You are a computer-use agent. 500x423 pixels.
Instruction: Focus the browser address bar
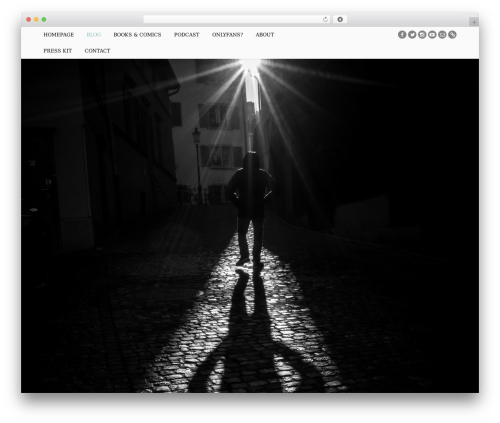click(x=237, y=20)
